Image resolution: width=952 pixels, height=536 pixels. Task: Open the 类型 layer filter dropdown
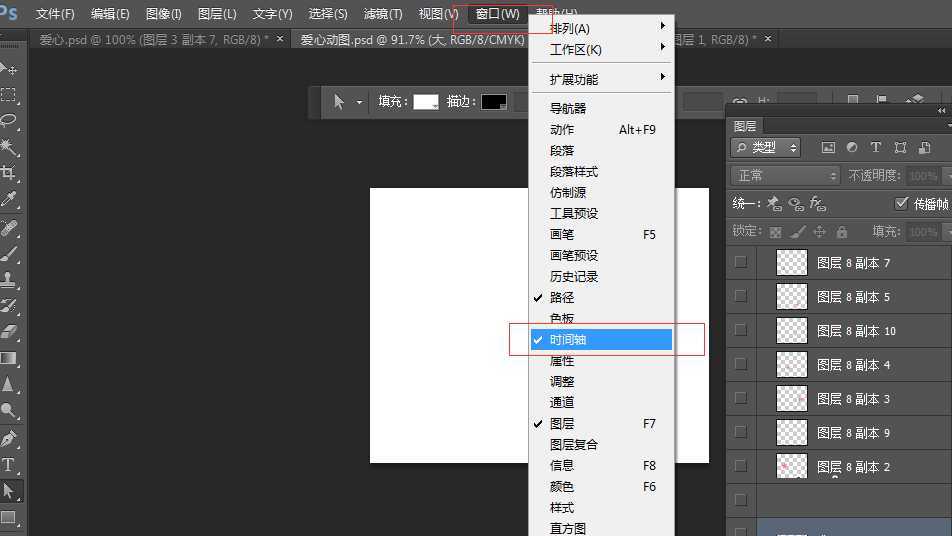766,147
